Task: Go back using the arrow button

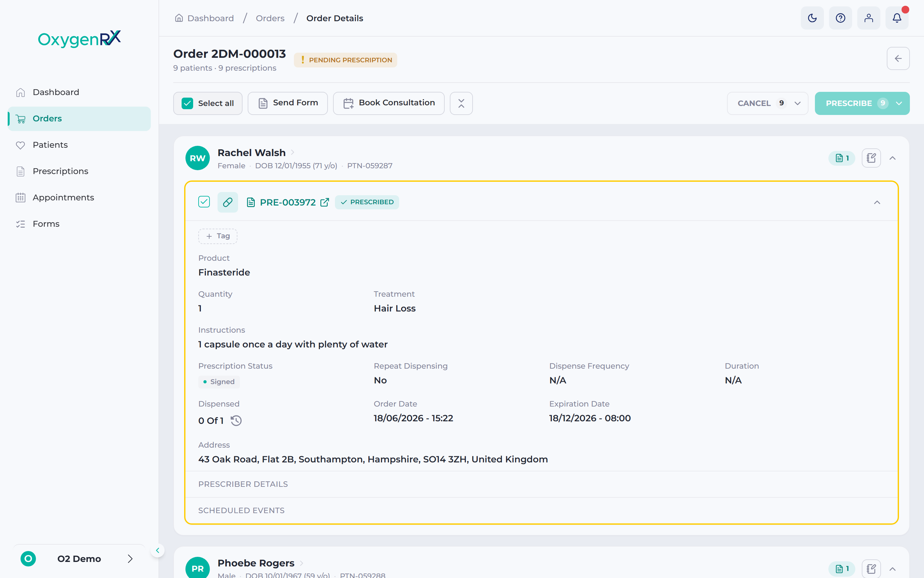Action: pos(898,58)
